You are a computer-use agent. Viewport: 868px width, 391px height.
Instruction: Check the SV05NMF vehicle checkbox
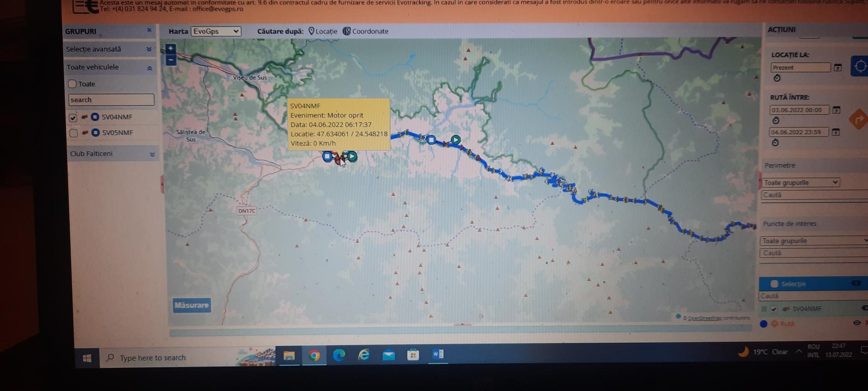pos(73,133)
